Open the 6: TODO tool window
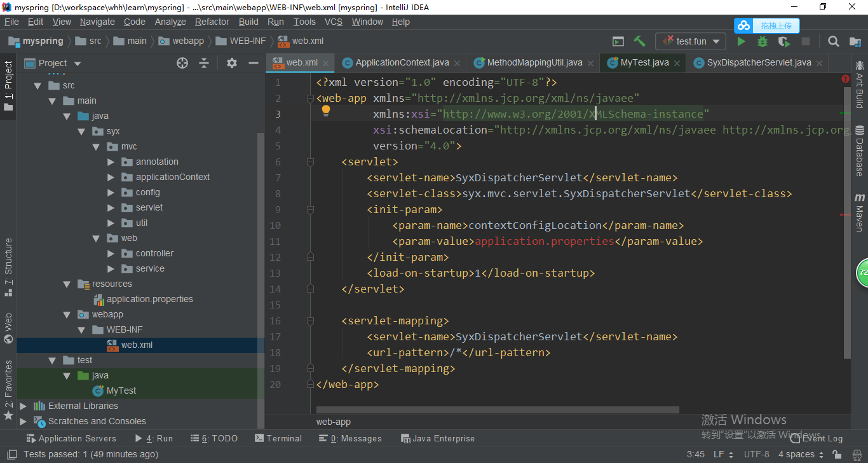The width and height of the screenshot is (868, 463). click(214, 438)
